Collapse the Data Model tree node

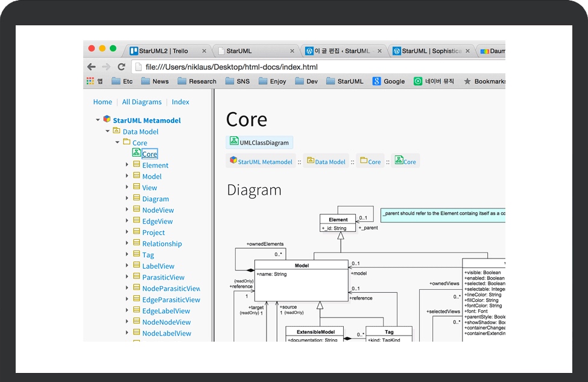107,131
